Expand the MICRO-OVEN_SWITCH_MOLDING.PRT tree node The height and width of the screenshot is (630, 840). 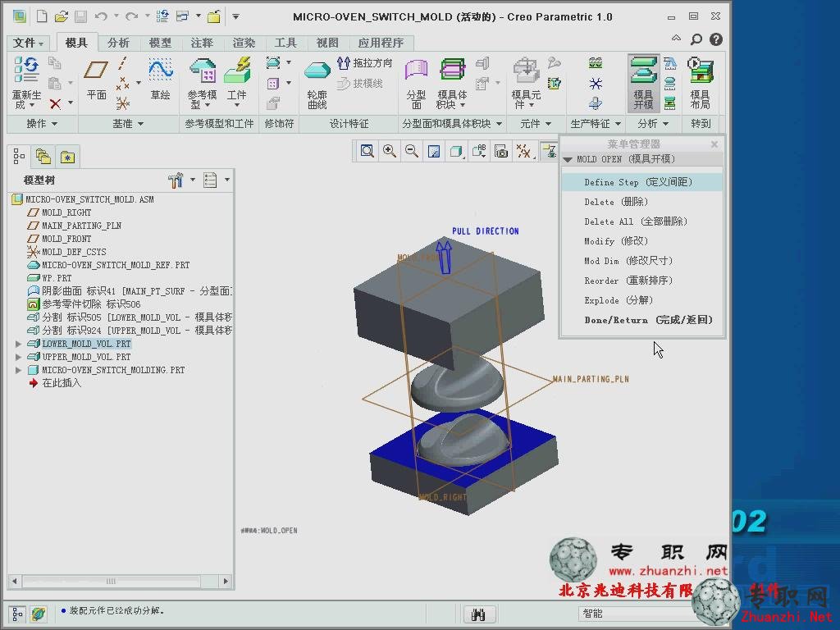point(18,370)
